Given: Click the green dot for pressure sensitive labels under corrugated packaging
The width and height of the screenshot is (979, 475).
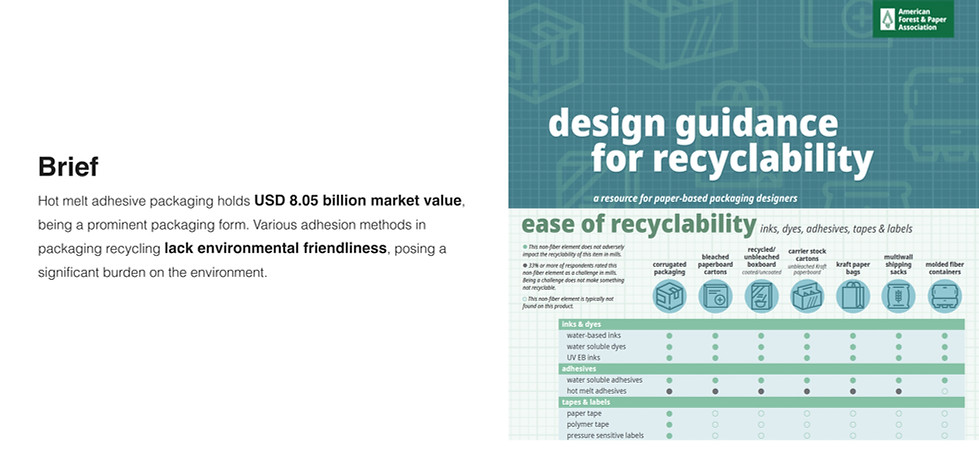Looking at the screenshot, I should 669,435.
